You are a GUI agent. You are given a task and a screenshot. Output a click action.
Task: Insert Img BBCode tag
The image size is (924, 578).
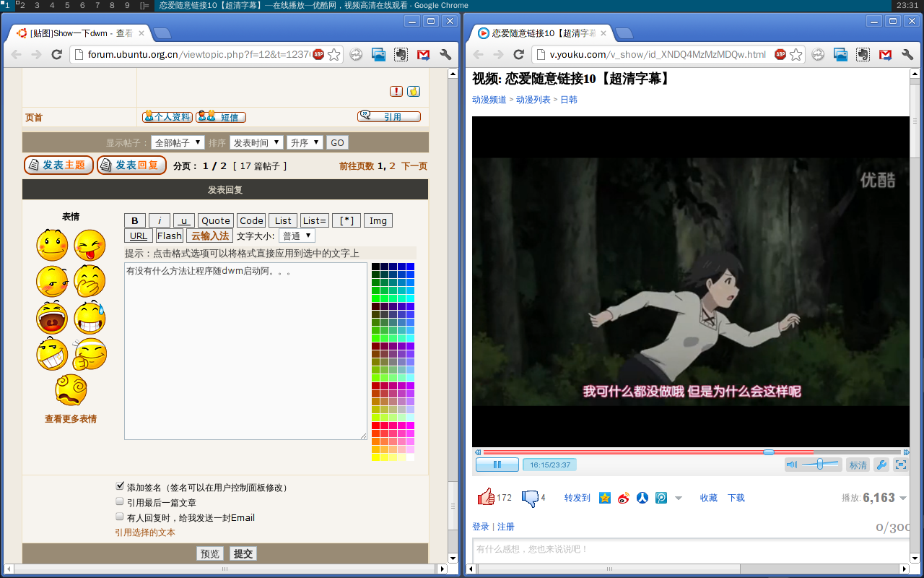pos(378,220)
